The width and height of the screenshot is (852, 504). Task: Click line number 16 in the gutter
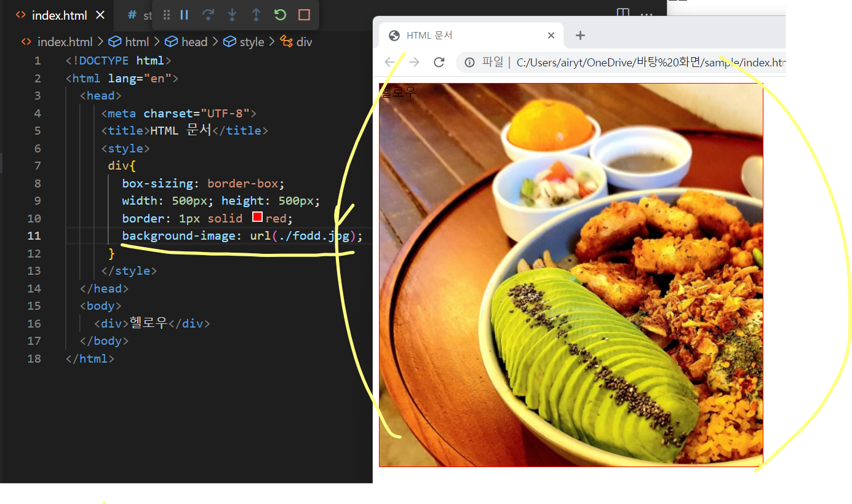click(34, 323)
